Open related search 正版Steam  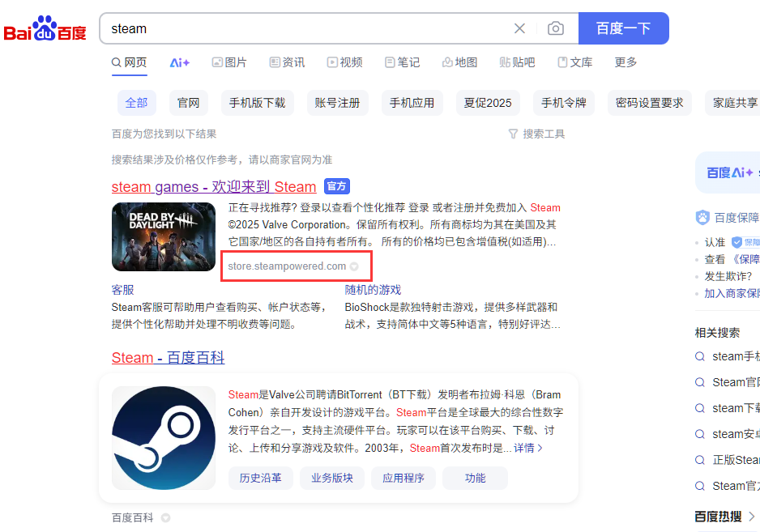728,460
